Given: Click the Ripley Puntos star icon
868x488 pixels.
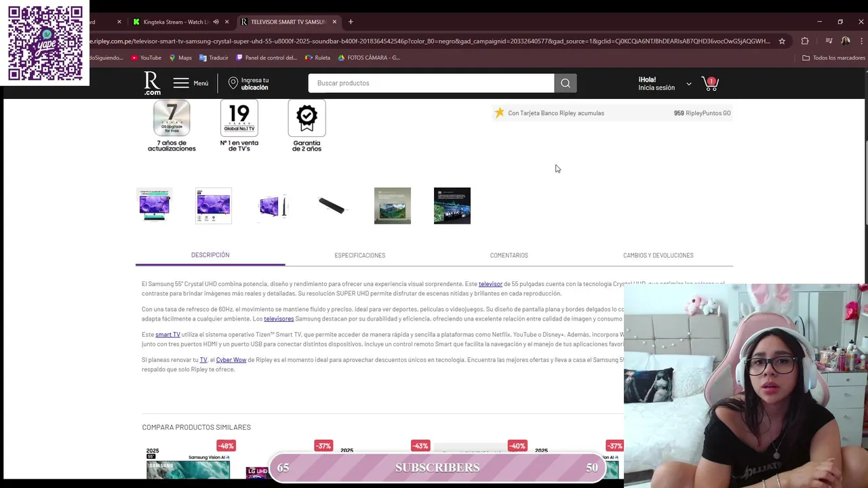Looking at the screenshot, I should click(499, 113).
